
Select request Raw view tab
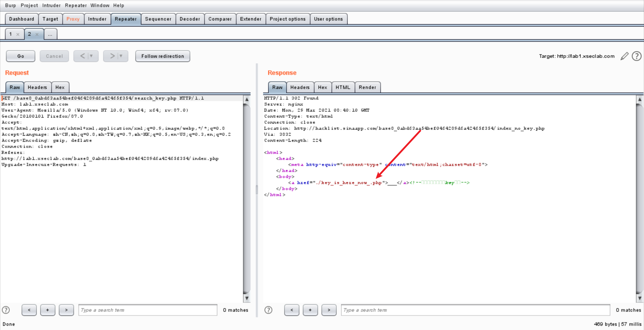(15, 87)
